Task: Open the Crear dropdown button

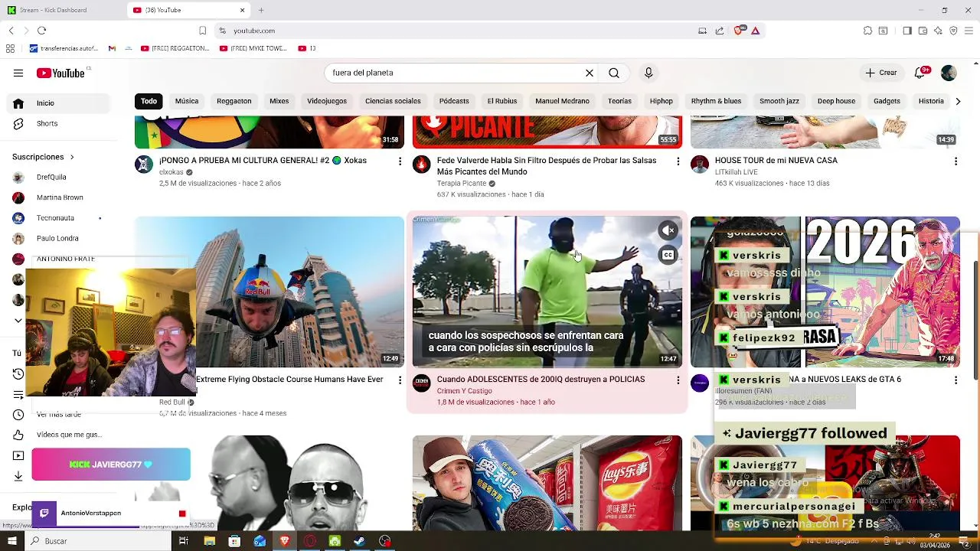Action: tap(881, 73)
